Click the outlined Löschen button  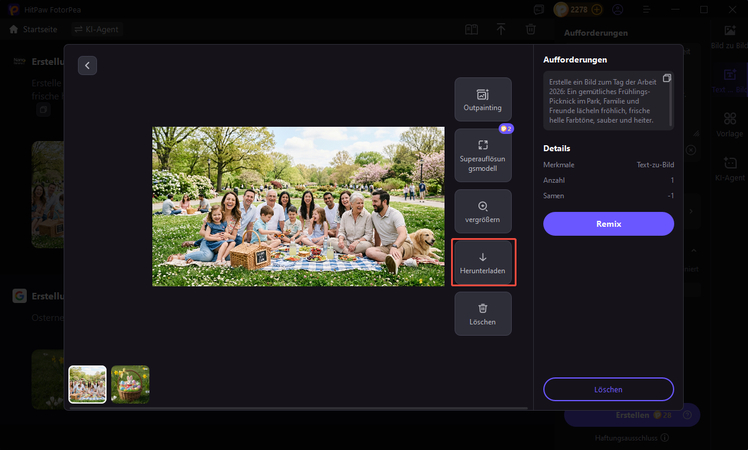point(608,389)
